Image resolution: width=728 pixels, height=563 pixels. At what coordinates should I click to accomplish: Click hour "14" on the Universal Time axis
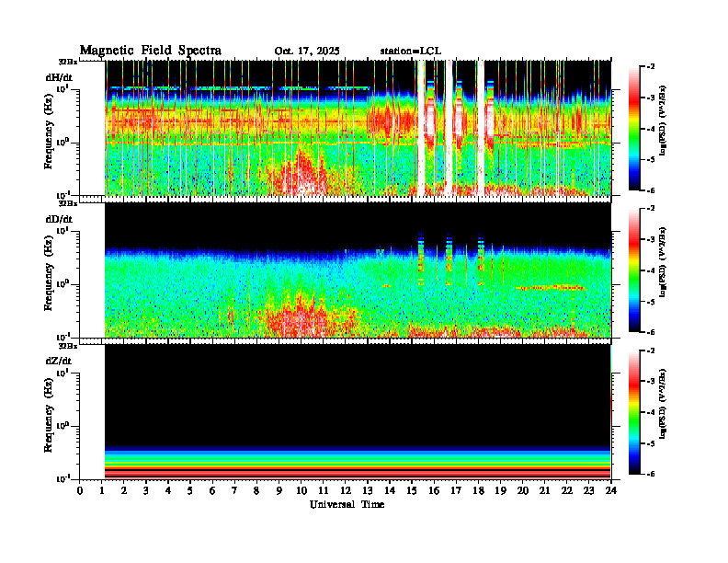[x=390, y=491]
